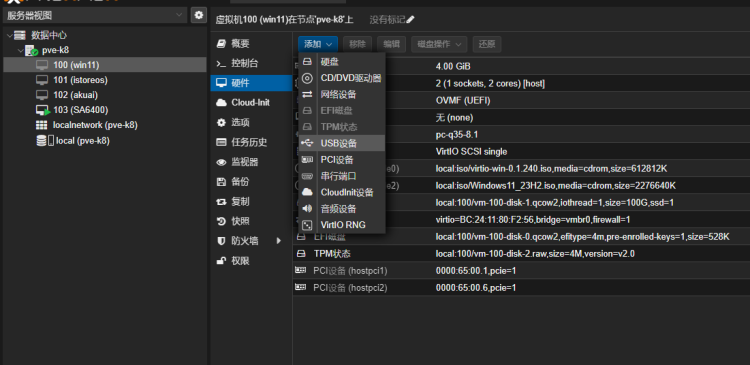
Task: Click the 还原 button
Action: tap(487, 44)
